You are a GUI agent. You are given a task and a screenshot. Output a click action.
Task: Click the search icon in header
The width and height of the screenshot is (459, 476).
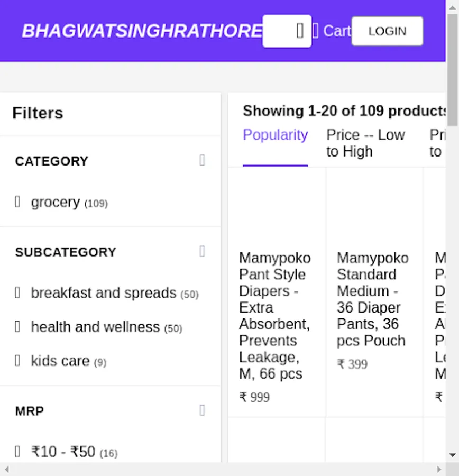click(300, 31)
